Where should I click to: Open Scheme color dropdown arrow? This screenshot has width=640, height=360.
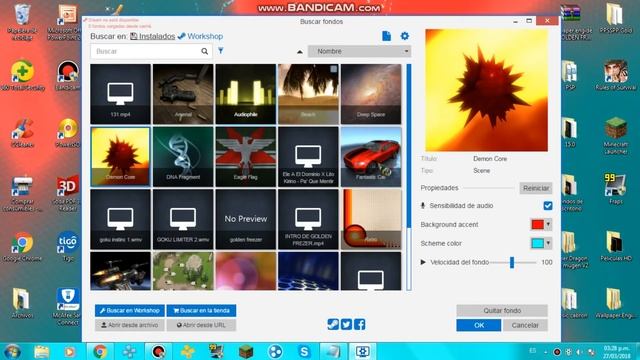(x=548, y=243)
